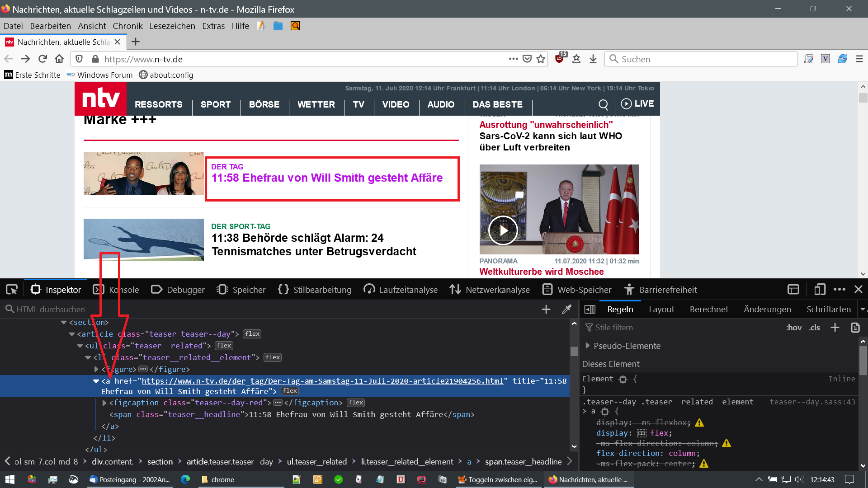Click the eyedropper color picker icon
Image resolution: width=868 pixels, height=488 pixels.
tap(566, 310)
